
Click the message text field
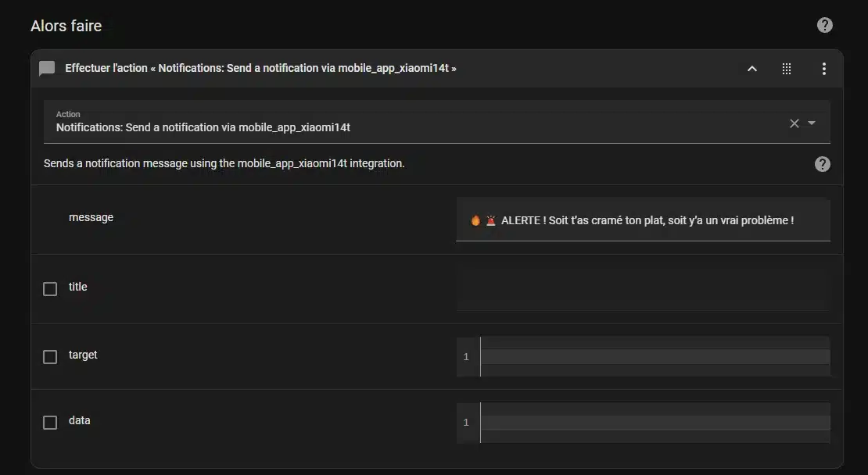643,220
